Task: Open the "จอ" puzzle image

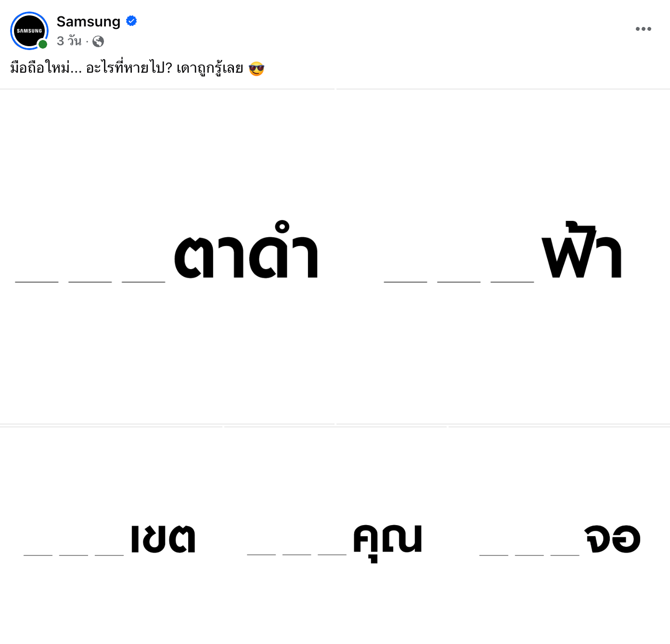Action: coord(559,535)
